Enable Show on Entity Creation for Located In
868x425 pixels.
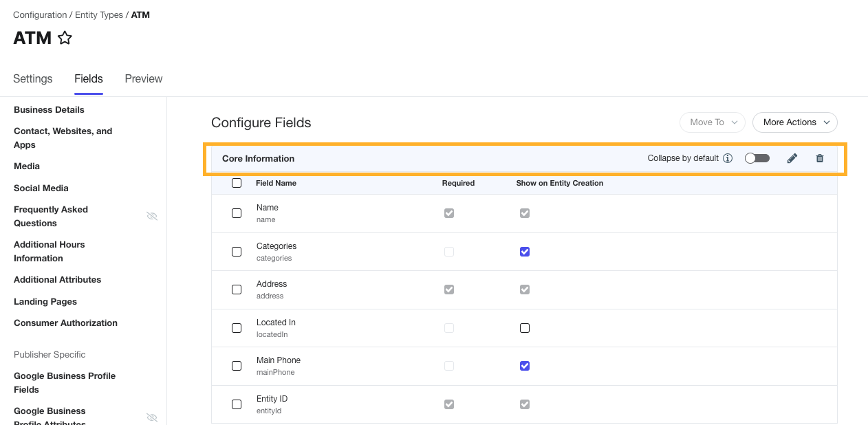point(525,328)
